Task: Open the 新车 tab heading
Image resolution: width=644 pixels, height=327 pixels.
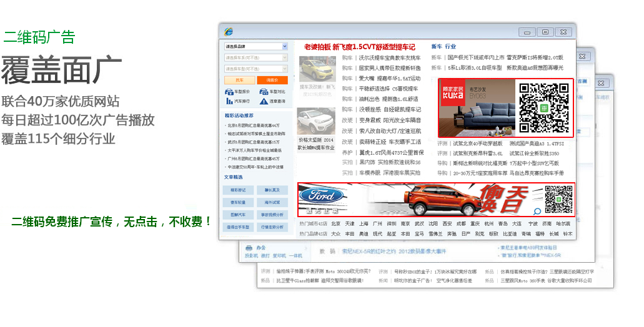Action: tap(437, 46)
